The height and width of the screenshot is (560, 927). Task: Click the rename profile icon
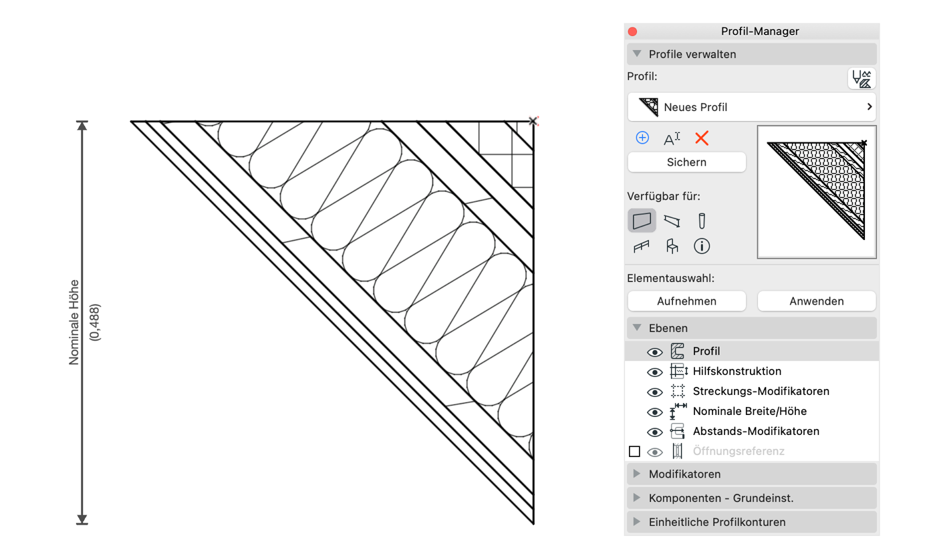(x=672, y=138)
